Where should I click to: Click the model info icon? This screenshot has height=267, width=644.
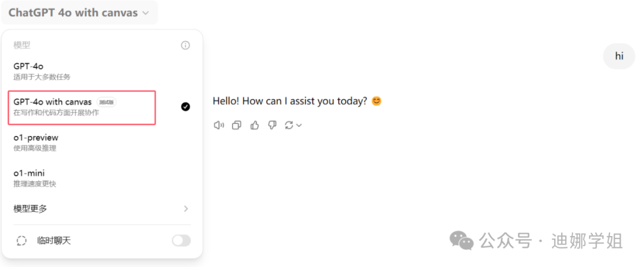tap(185, 45)
